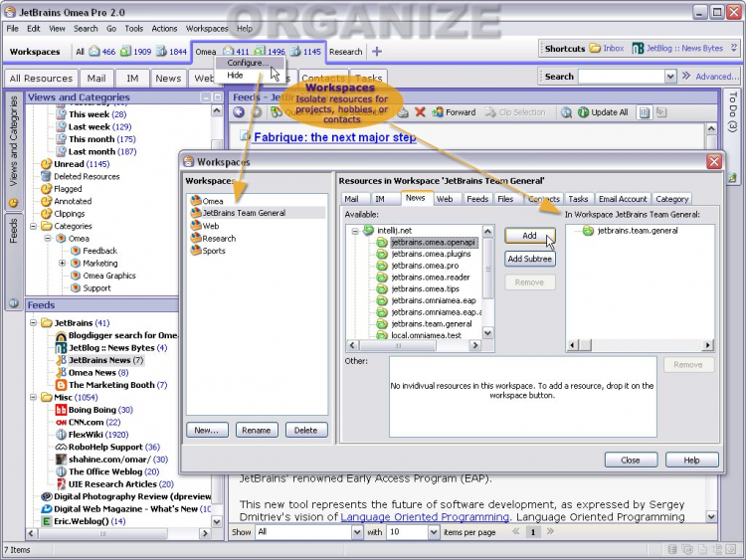Select the All workspace button
746x560 pixels.
[x=80, y=52]
